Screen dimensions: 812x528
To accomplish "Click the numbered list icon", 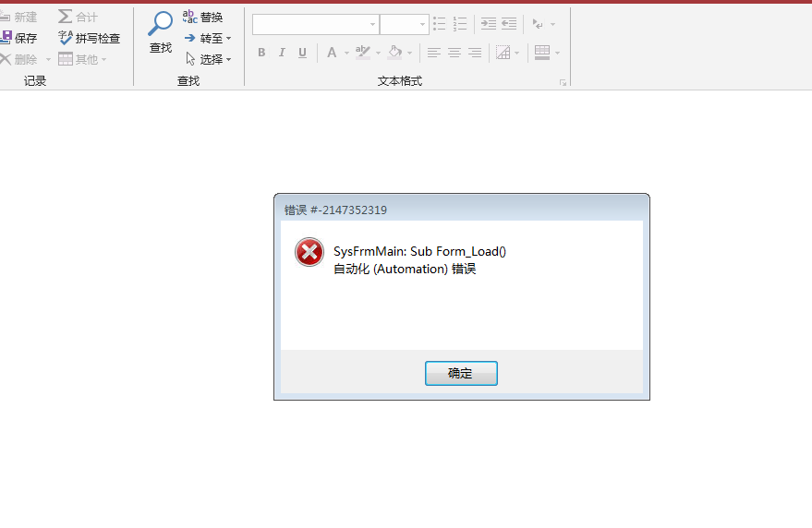I will pyautogui.click(x=460, y=24).
